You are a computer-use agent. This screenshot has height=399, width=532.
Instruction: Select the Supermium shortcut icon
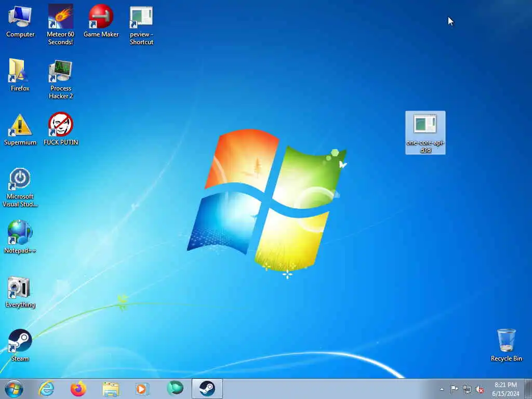tap(20, 129)
